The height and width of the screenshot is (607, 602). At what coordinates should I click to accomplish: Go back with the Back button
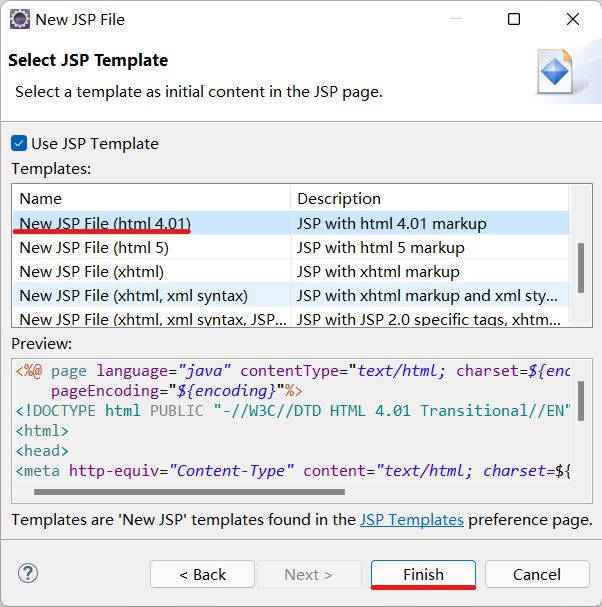202,574
